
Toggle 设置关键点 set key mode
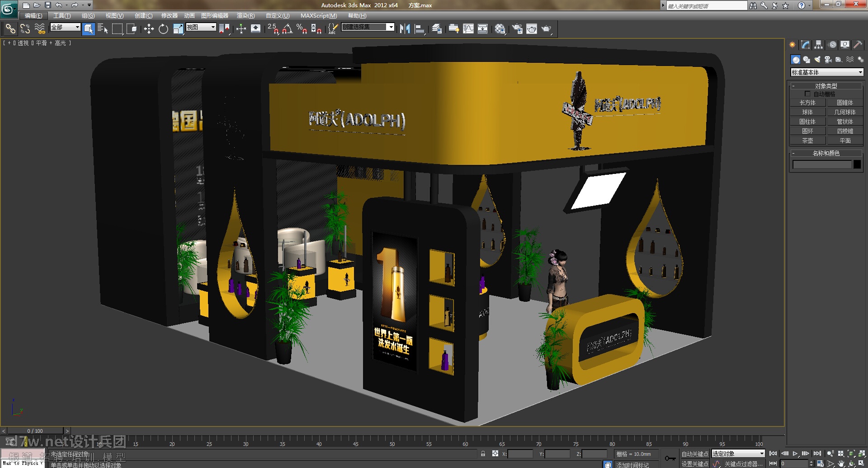coord(695,464)
